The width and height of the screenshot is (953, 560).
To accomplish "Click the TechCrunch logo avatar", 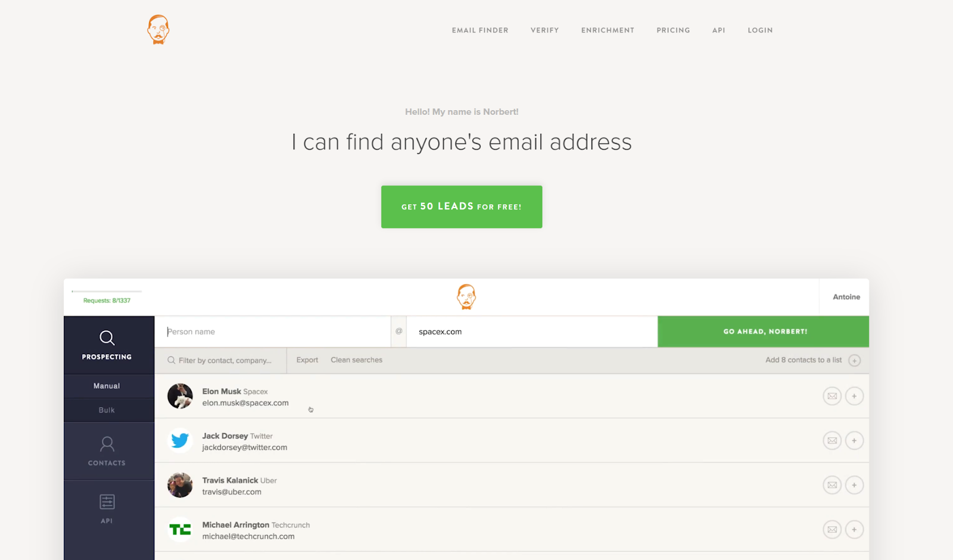I will tap(180, 530).
